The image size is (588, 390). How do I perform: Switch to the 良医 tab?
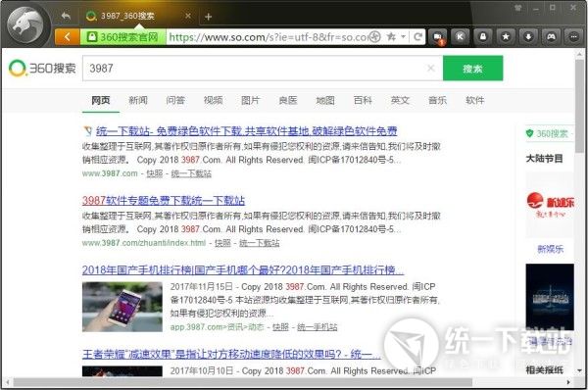pyautogui.click(x=288, y=100)
